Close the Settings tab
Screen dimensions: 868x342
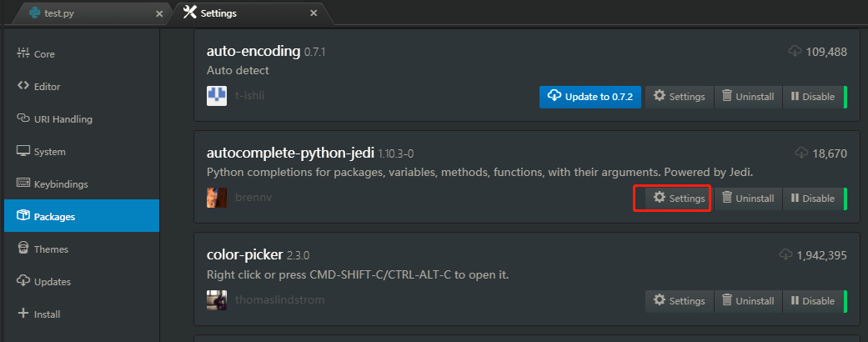(x=314, y=13)
